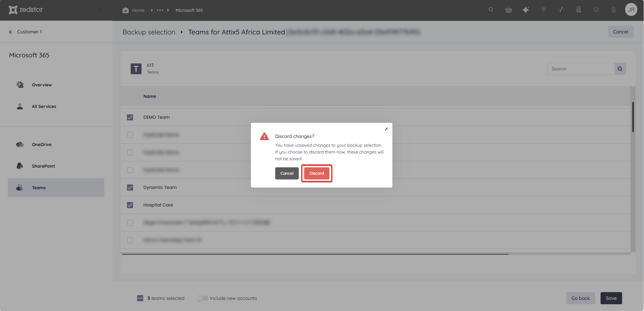Open the settings gear icon
Screen dimensions: 644x311
[x=596, y=9]
